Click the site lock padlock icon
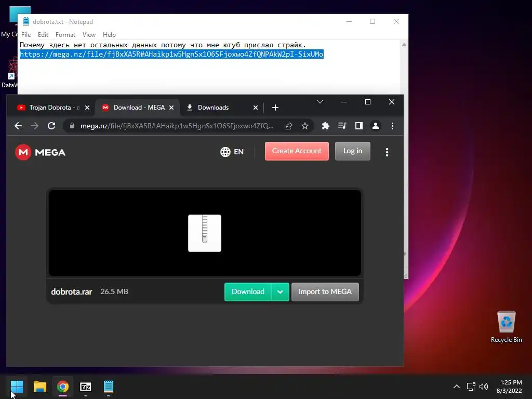This screenshot has height=399, width=532. tap(72, 126)
